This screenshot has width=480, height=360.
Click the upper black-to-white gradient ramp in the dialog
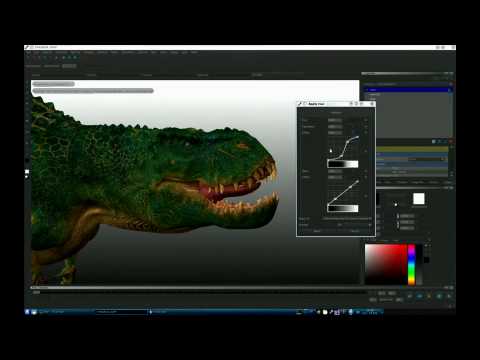click(343, 164)
